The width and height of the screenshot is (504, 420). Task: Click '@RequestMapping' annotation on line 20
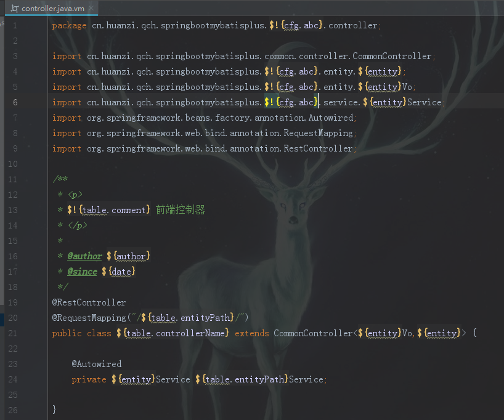pos(89,318)
